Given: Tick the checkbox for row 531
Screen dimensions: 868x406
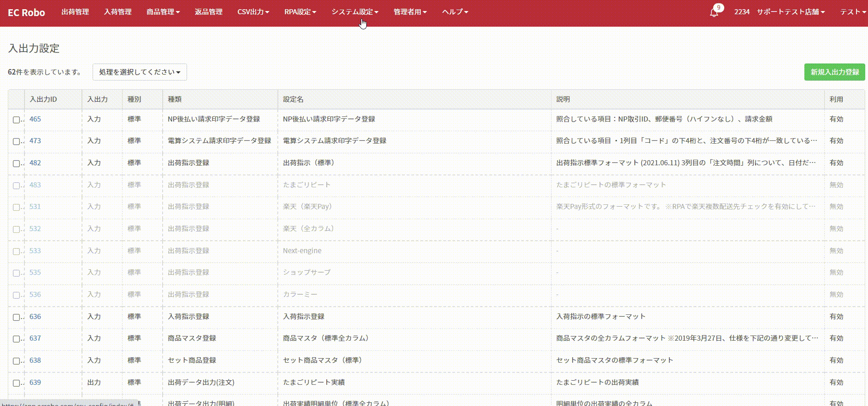Looking at the screenshot, I should pyautogui.click(x=16, y=207).
